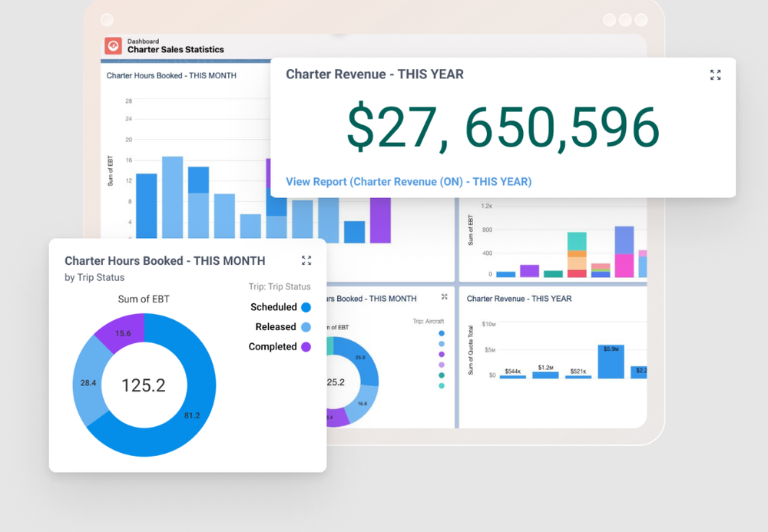Click the Trip: Aircraft legend header
Screen dimensions: 768x532
(429, 321)
